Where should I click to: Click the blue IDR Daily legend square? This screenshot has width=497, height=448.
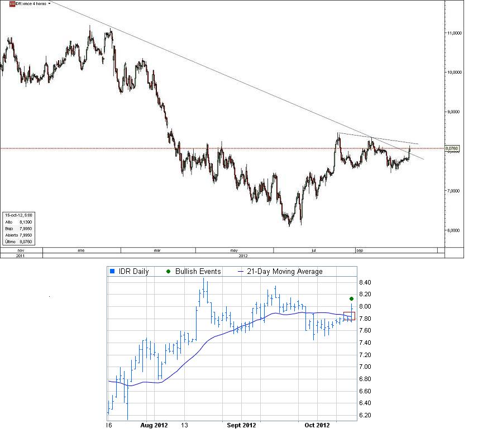112,271
